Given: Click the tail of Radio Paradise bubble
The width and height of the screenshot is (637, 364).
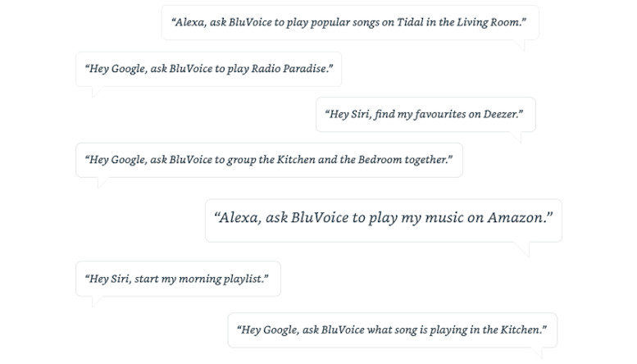Looking at the screenshot, I should click(x=96, y=91).
